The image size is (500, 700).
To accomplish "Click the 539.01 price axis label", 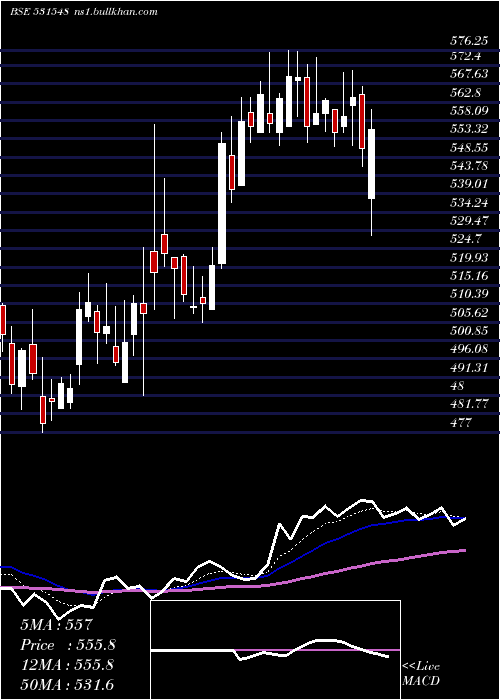I will click(x=469, y=184).
